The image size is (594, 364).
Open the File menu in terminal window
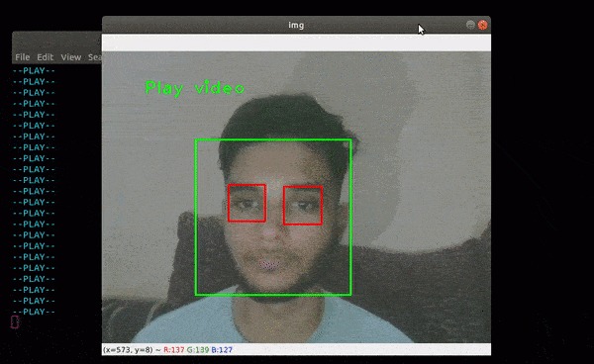click(x=23, y=57)
